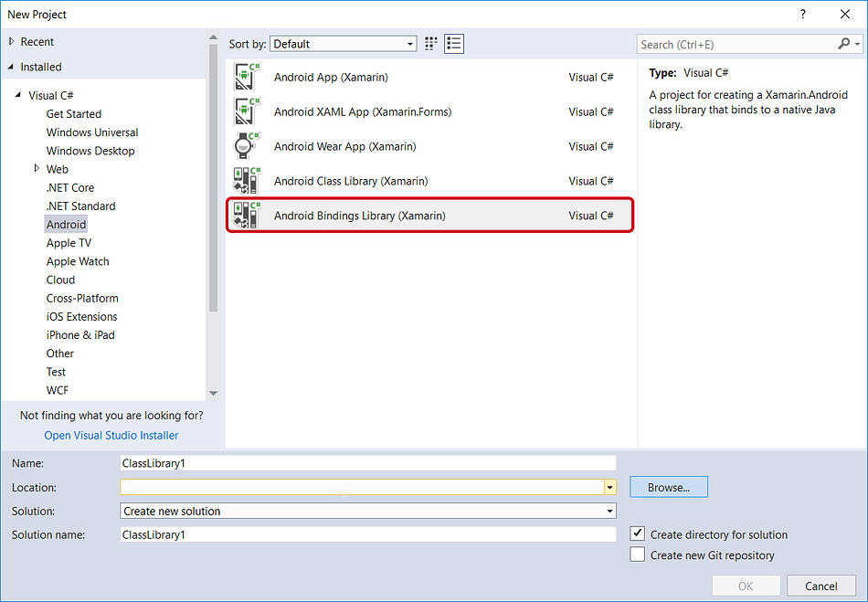Select the Android category

[66, 224]
